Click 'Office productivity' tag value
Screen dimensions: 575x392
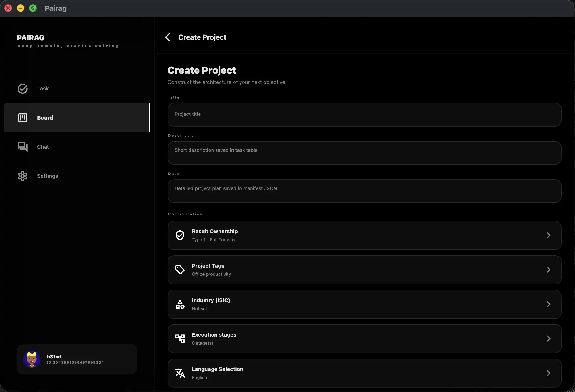(x=212, y=274)
